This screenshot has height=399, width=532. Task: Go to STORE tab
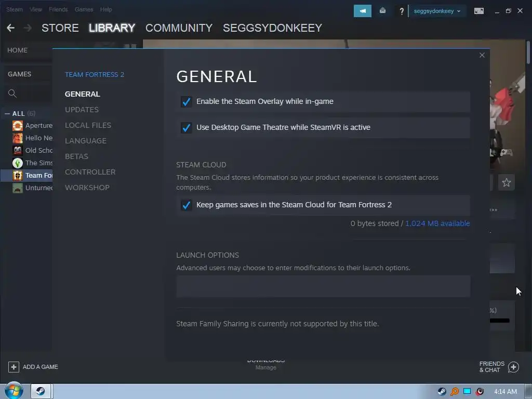[60, 28]
